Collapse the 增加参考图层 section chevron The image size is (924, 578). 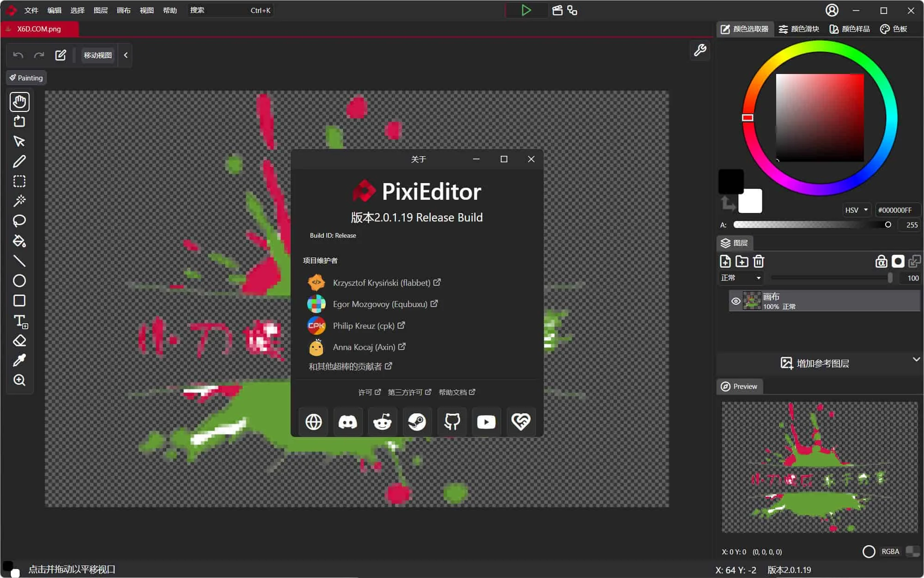click(917, 359)
